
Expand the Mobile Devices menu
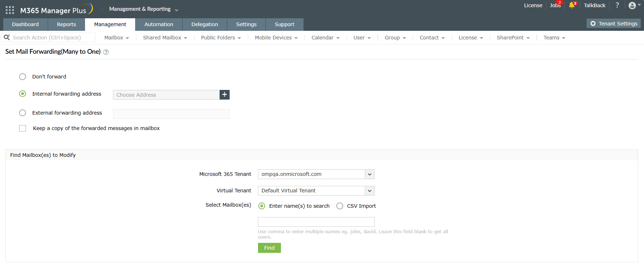pos(276,38)
